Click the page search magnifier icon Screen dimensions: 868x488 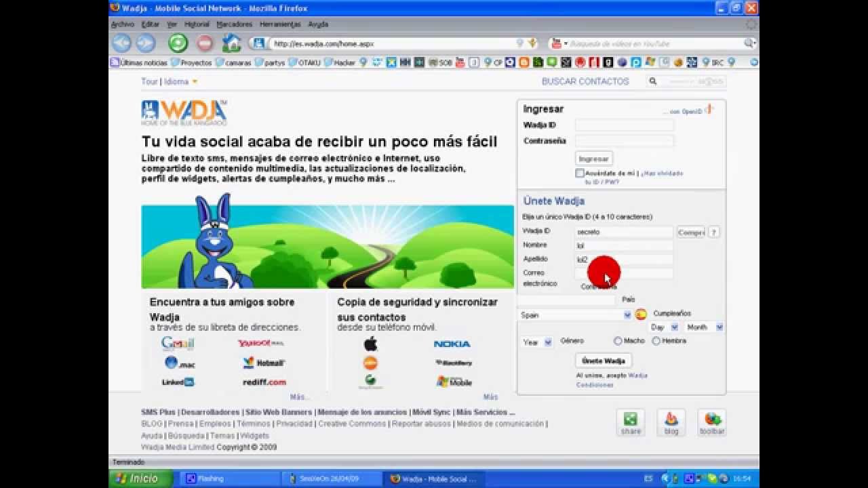click(x=652, y=81)
